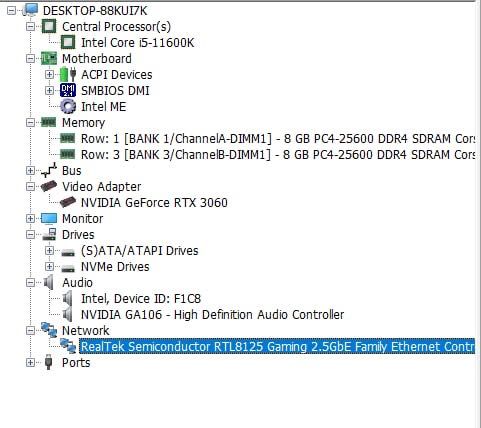Expand the (S)ATA/ATAPI Drives node
The width and height of the screenshot is (481, 428).
coord(49,251)
